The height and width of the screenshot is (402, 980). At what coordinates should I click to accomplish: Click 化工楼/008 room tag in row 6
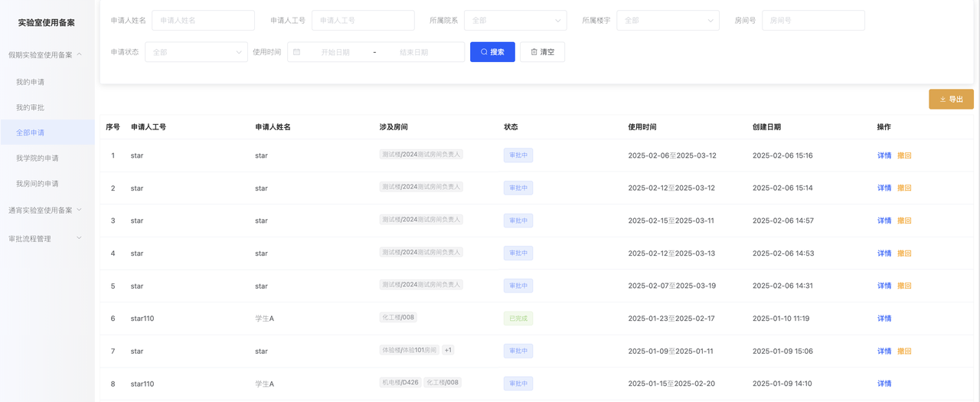[x=398, y=317]
